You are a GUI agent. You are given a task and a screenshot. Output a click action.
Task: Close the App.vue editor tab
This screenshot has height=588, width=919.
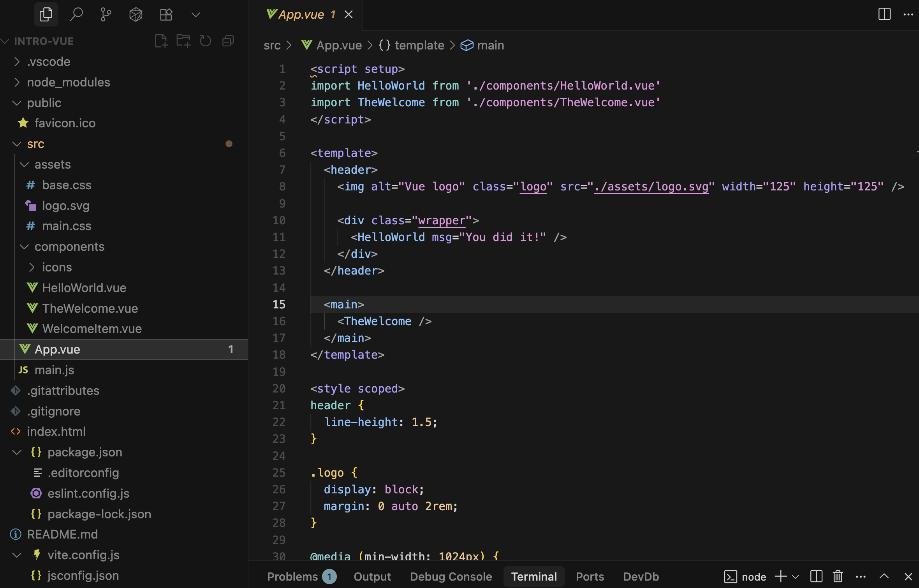(x=349, y=14)
